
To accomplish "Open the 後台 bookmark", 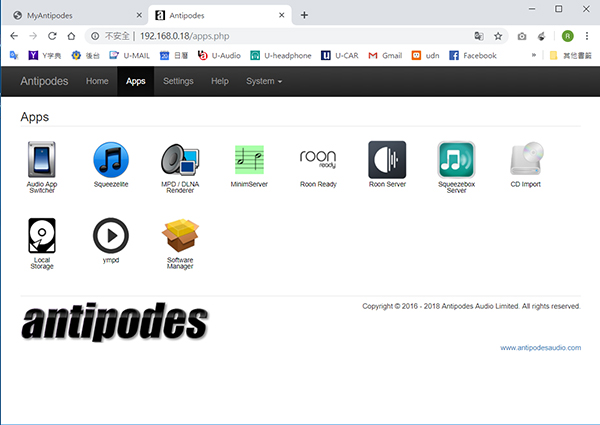I will (x=86, y=55).
